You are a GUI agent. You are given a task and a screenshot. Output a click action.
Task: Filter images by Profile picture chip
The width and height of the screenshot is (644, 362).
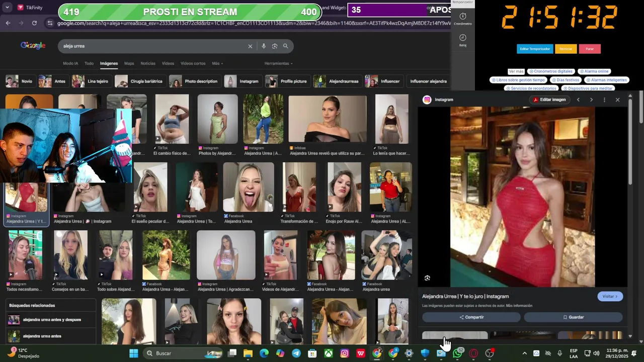(286, 81)
